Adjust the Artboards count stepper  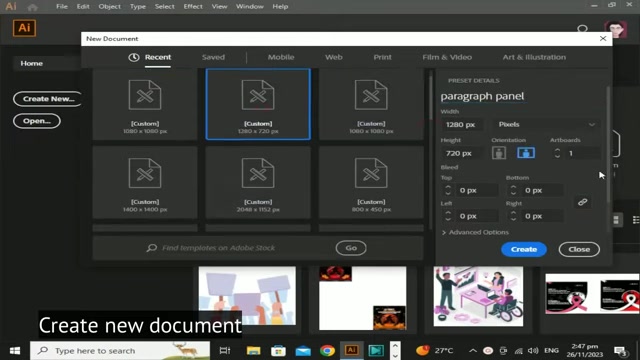coord(557,153)
